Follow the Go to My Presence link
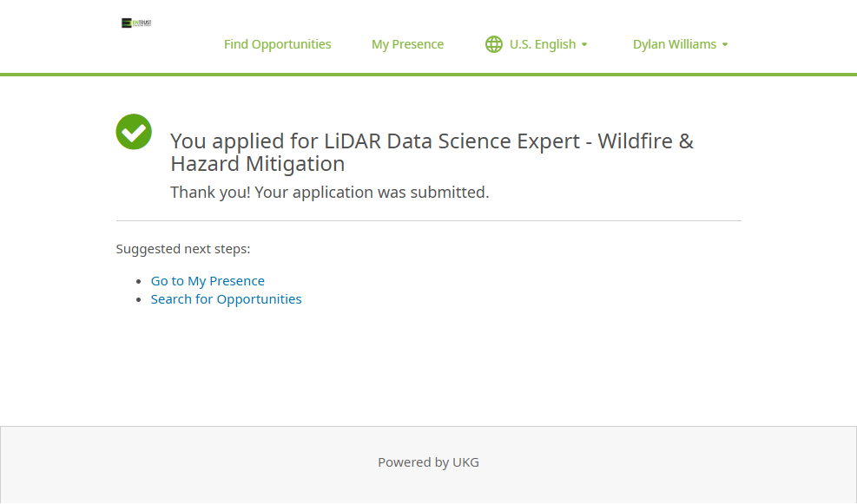The image size is (857, 504). [208, 281]
